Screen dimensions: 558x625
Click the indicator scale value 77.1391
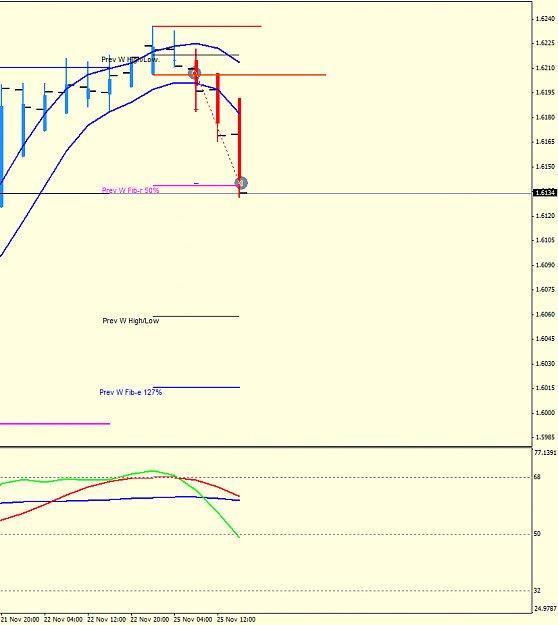click(545, 453)
